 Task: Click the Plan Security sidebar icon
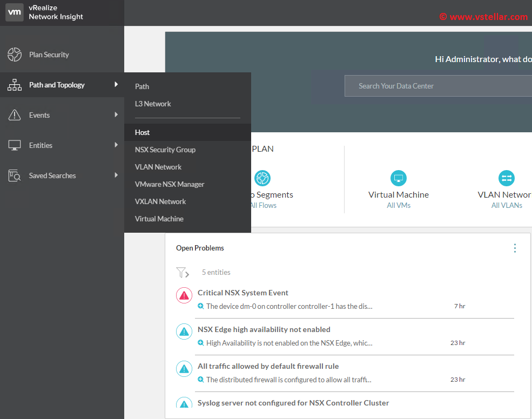[15, 55]
